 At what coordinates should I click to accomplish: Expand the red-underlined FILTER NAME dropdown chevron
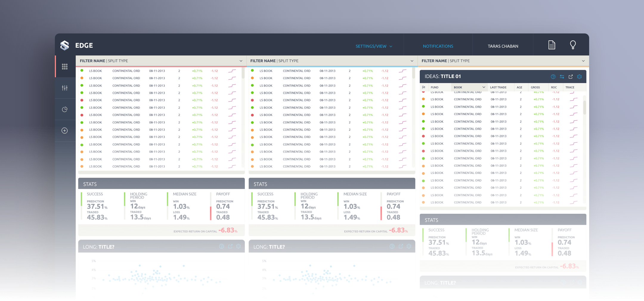point(241,61)
